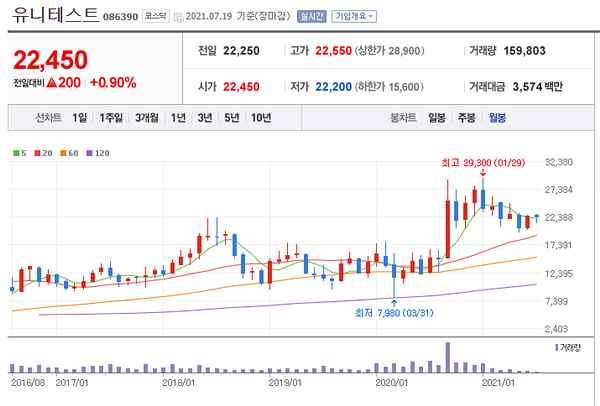
Task: Select the 1주일 line chart tab
Action: 111,117
